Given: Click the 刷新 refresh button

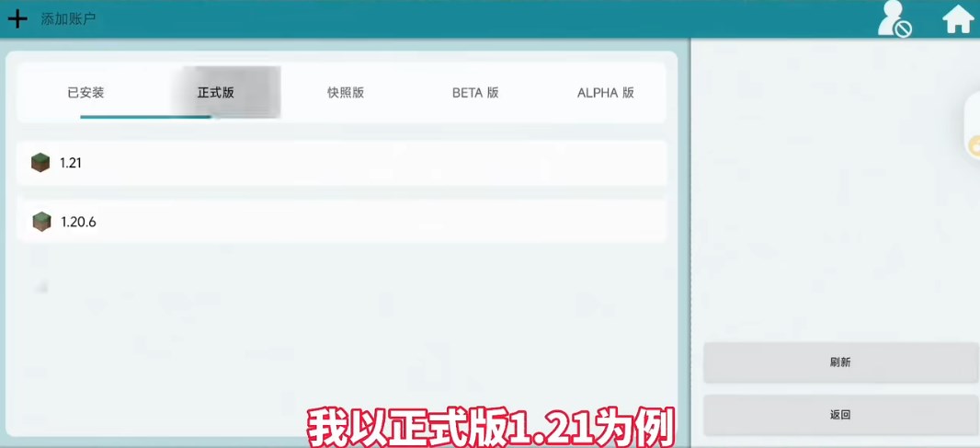Looking at the screenshot, I should (840, 362).
